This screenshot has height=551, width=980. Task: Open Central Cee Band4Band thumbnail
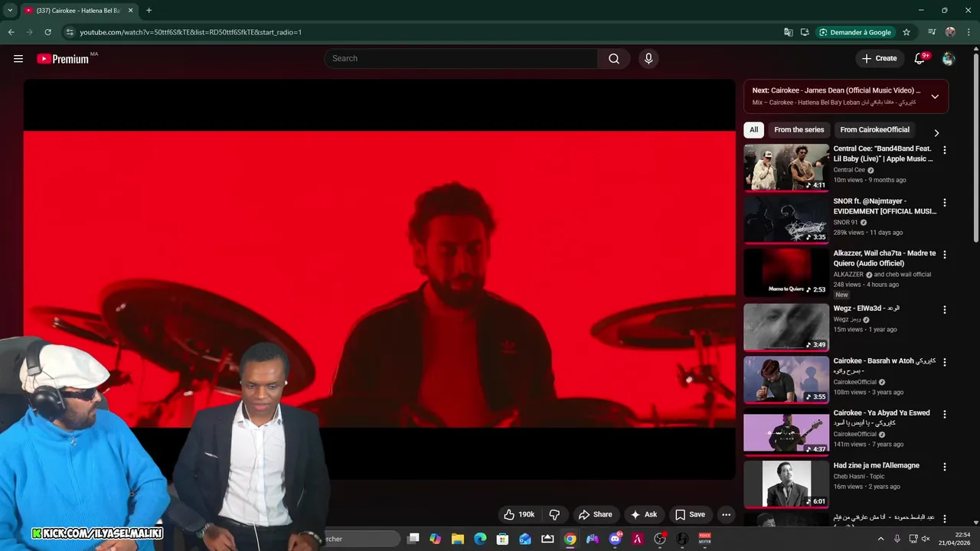pos(786,167)
